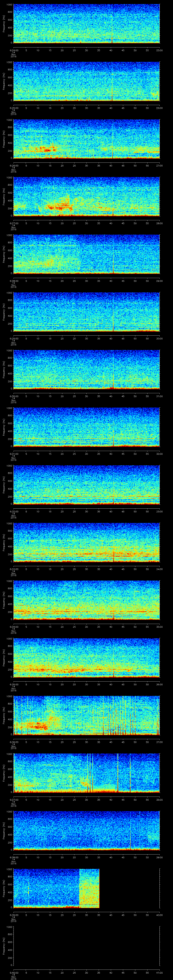Select the spectrogram panel starting at 6:29:00
Image resolution: width=173 pixels, height=980 pixels.
(87, 312)
